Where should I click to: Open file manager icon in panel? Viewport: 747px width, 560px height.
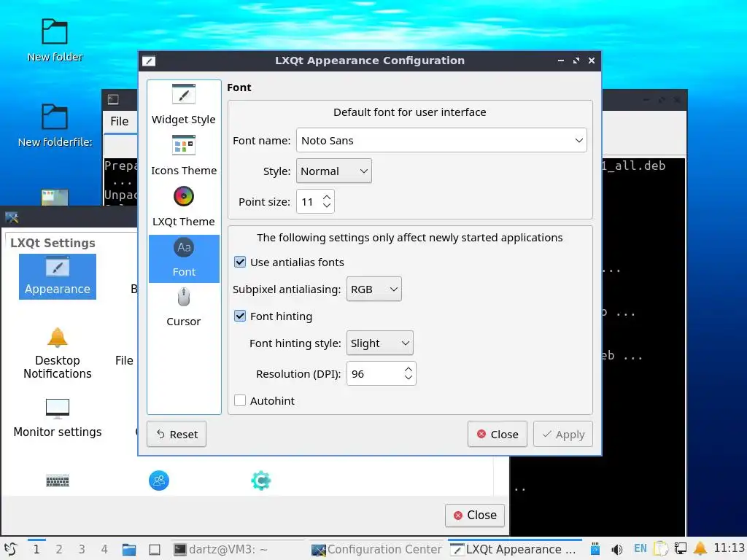coord(129,550)
